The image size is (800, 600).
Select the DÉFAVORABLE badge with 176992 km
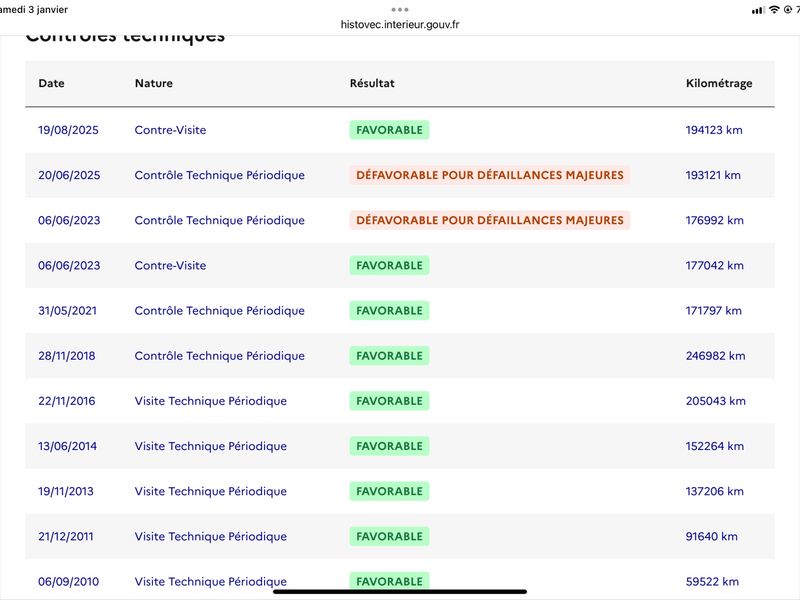pos(490,220)
